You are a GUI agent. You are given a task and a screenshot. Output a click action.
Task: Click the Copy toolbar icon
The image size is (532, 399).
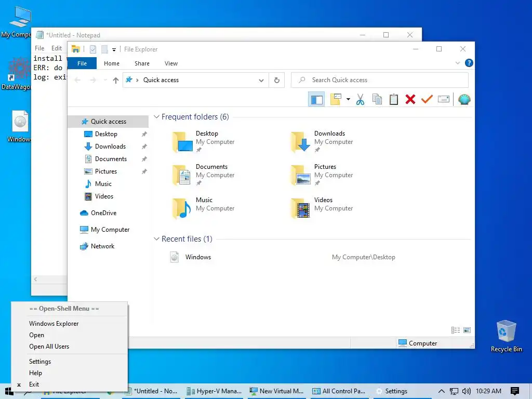(377, 99)
